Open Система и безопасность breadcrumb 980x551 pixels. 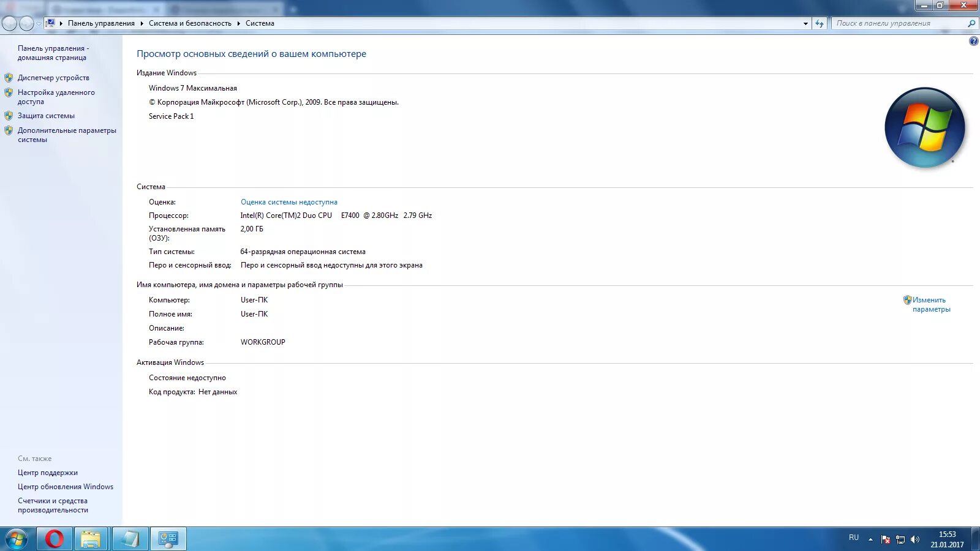(x=190, y=23)
